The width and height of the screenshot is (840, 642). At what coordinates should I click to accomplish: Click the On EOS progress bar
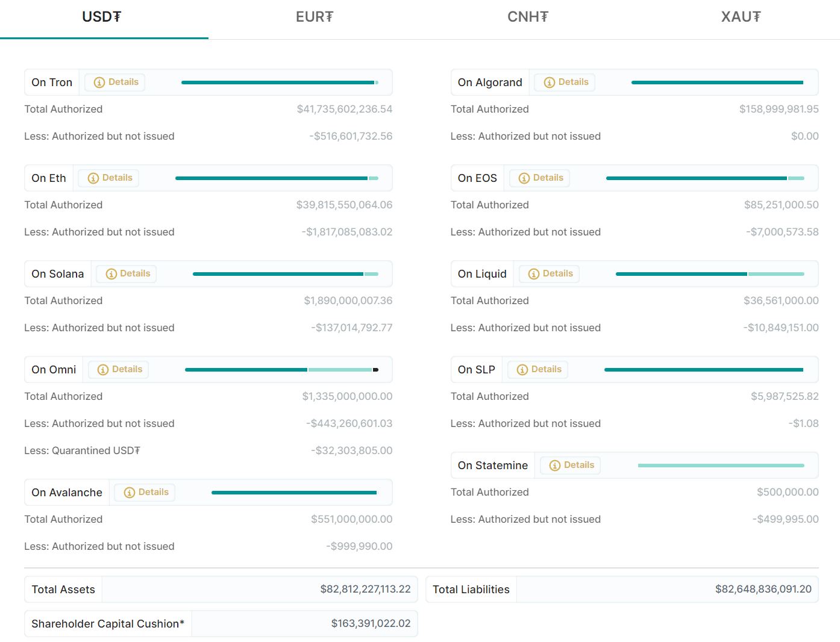click(x=705, y=178)
